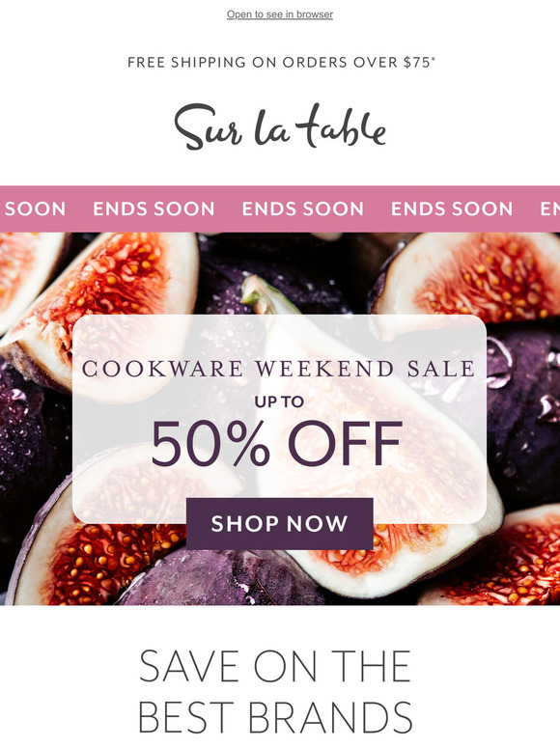Click the truncated 'EN' banner text
The width and height of the screenshot is (560, 747).
point(550,208)
